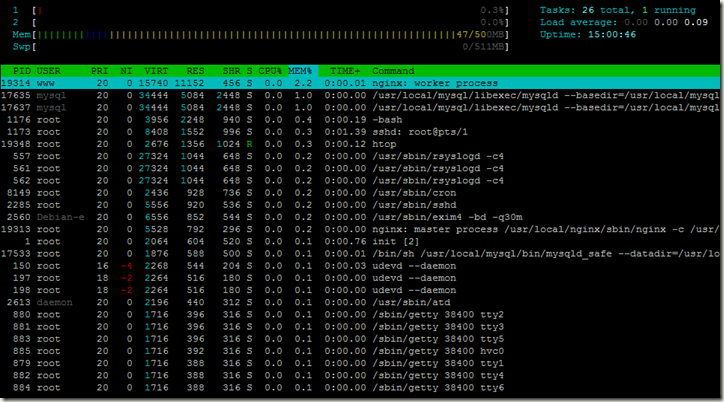The width and height of the screenshot is (724, 402).
Task: Select udevd --daemon with PID 197
Action: click(x=360, y=278)
